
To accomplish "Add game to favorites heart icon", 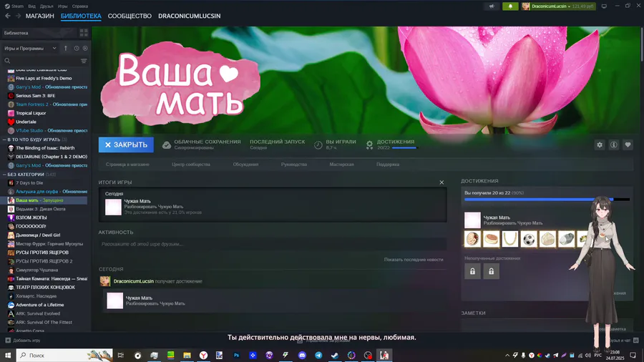I will coord(628,145).
